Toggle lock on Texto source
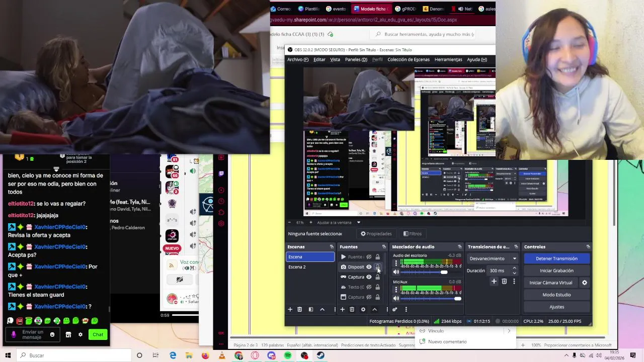The image size is (644, 362). (x=377, y=287)
